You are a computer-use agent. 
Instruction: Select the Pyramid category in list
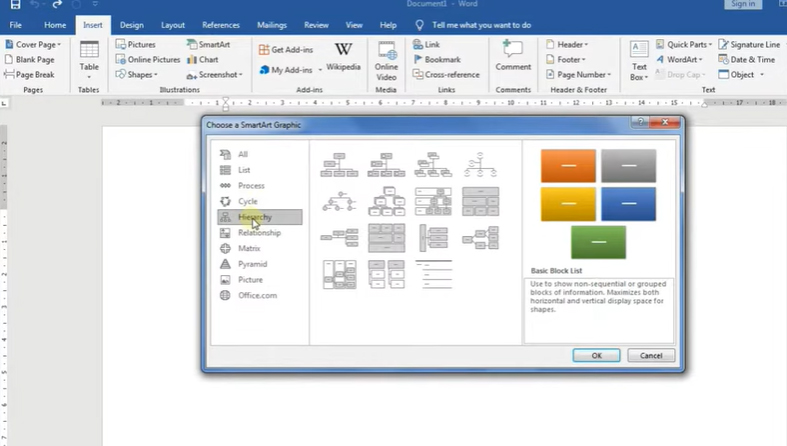click(x=252, y=264)
